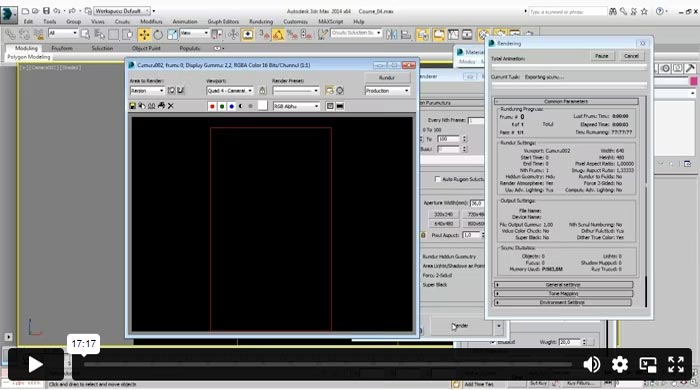Click the Open file icon in title bar
This screenshot has width=700, height=390.
(x=35, y=11)
